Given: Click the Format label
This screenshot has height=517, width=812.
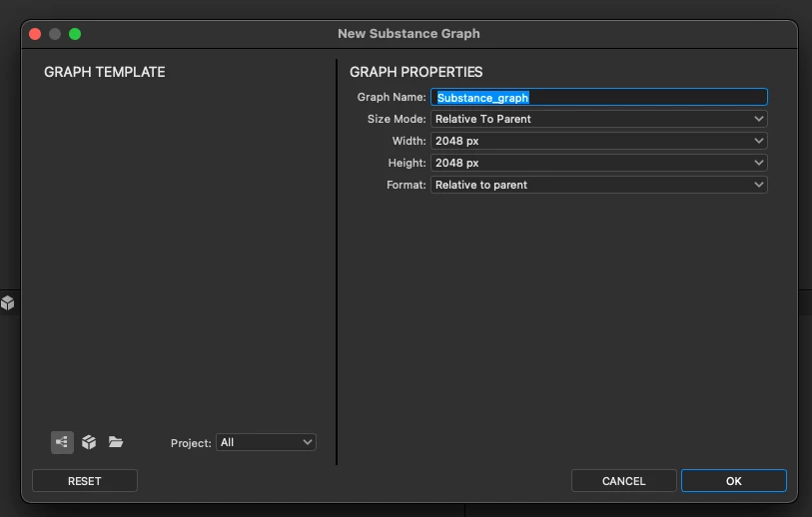Looking at the screenshot, I should (x=406, y=185).
